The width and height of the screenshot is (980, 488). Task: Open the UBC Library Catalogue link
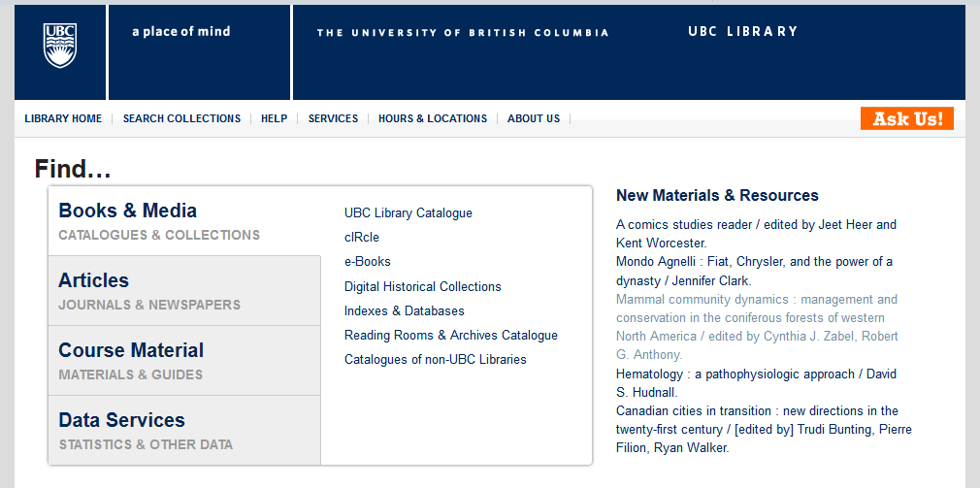[408, 213]
